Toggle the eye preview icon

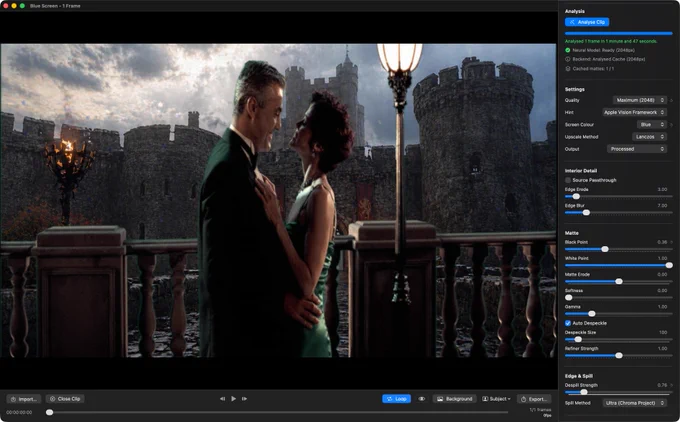point(422,399)
